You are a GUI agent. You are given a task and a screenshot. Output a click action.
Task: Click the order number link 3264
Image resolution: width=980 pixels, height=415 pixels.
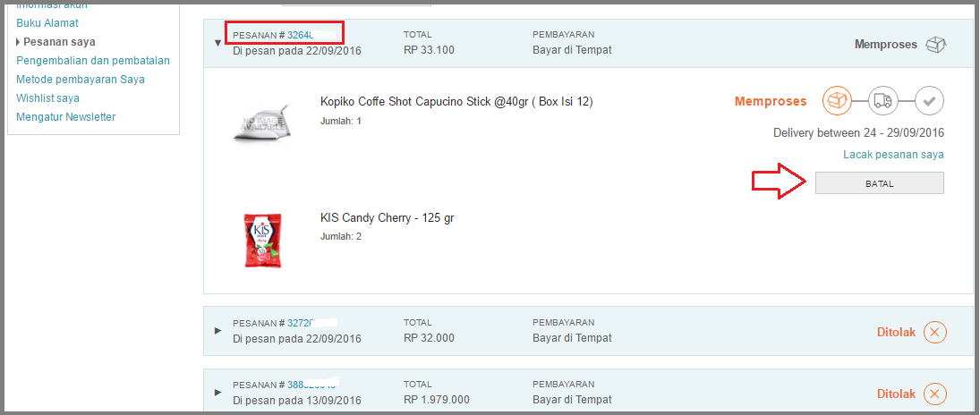pyautogui.click(x=301, y=35)
